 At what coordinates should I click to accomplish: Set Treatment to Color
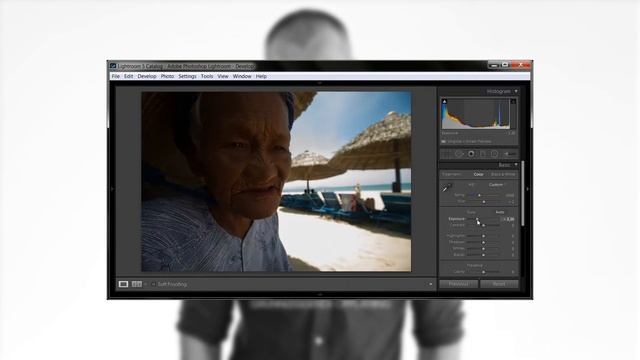[x=478, y=174]
